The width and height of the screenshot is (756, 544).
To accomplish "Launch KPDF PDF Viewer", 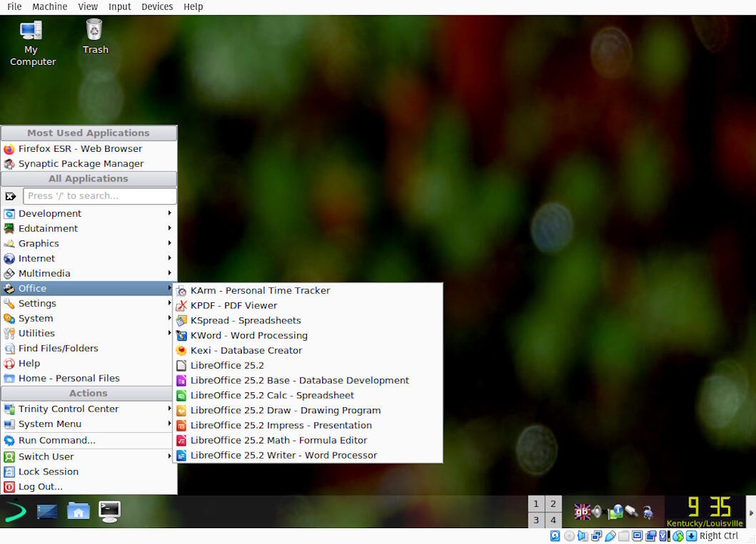I will 308,305.
